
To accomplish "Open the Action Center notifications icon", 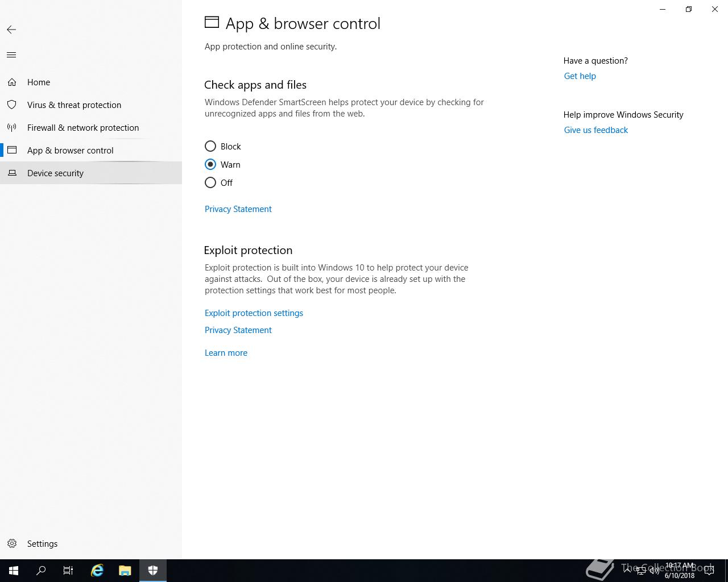I will coord(709,571).
